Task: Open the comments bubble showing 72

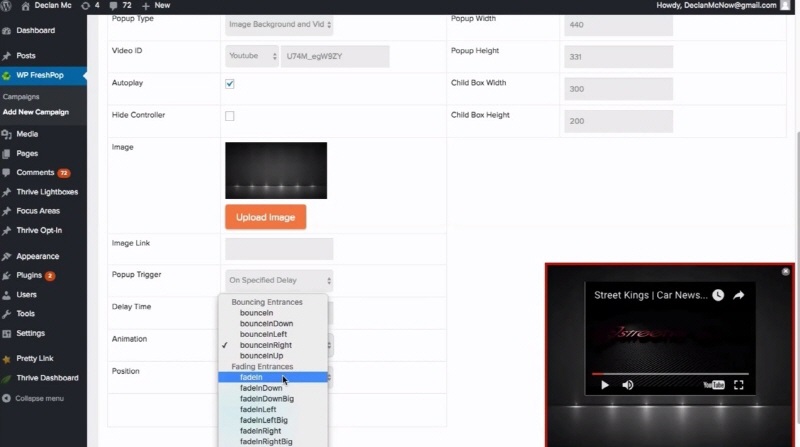Action: click(113, 6)
